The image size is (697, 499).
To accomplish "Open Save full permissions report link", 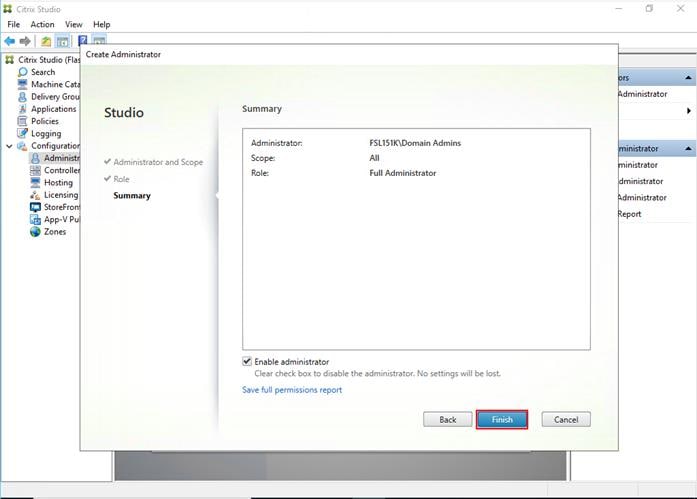I will point(292,390).
